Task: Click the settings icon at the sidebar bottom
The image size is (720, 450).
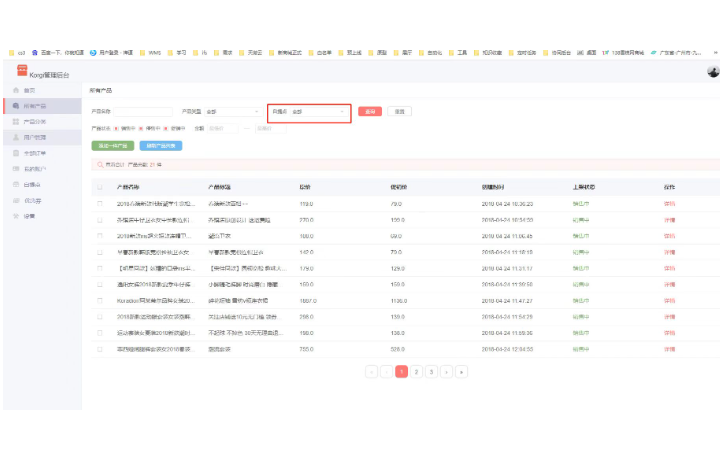Action: 16,215
